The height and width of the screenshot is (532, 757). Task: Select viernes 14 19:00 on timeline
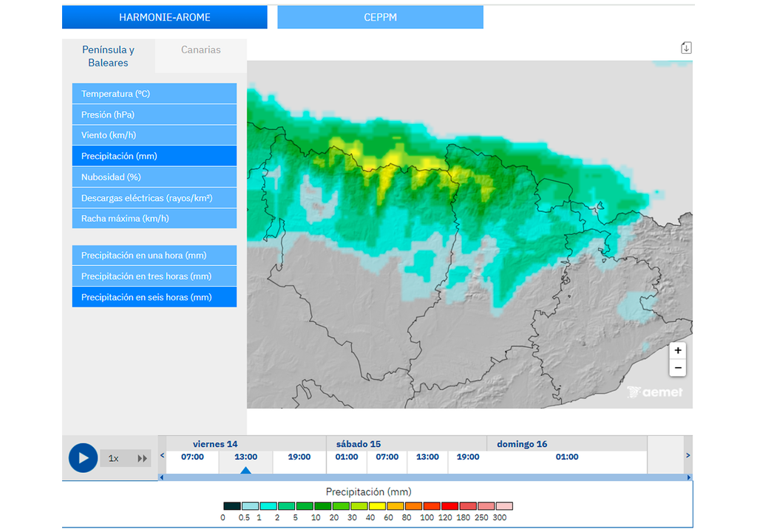click(x=299, y=457)
